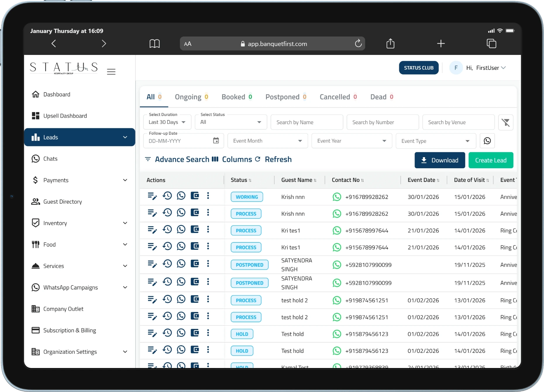View history for the Kri tes1 lead
Screen dimensions: 544x392
point(167,230)
